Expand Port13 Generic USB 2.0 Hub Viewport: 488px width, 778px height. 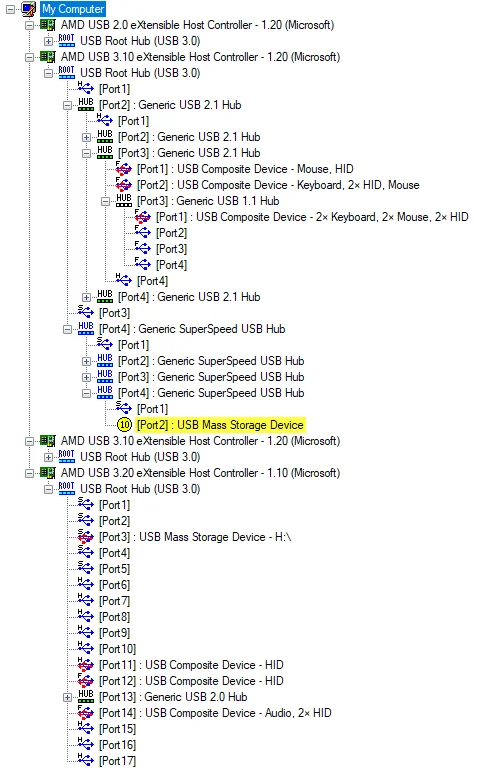click(67, 697)
